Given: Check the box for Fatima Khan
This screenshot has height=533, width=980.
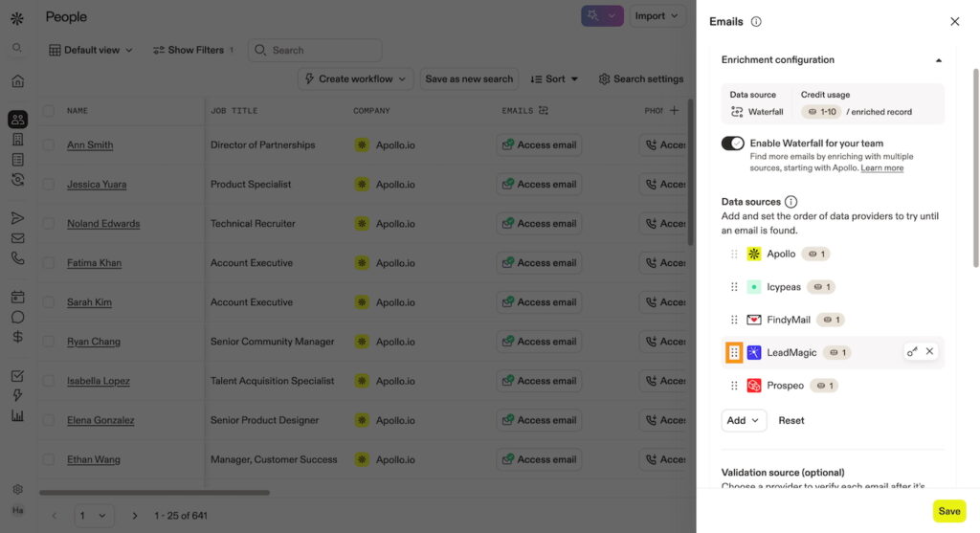Looking at the screenshot, I should tap(48, 263).
